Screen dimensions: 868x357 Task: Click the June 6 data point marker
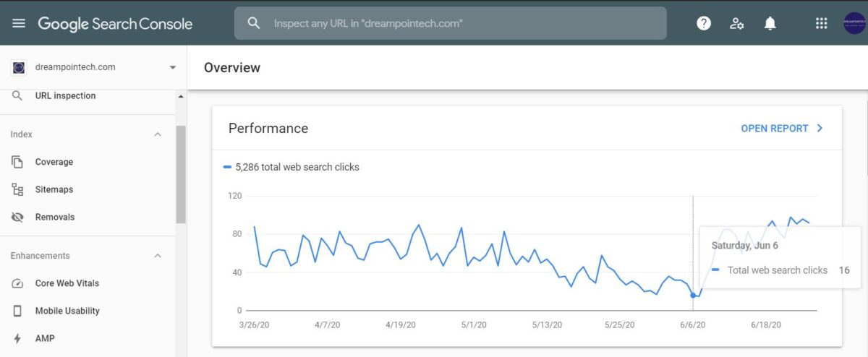[693, 295]
